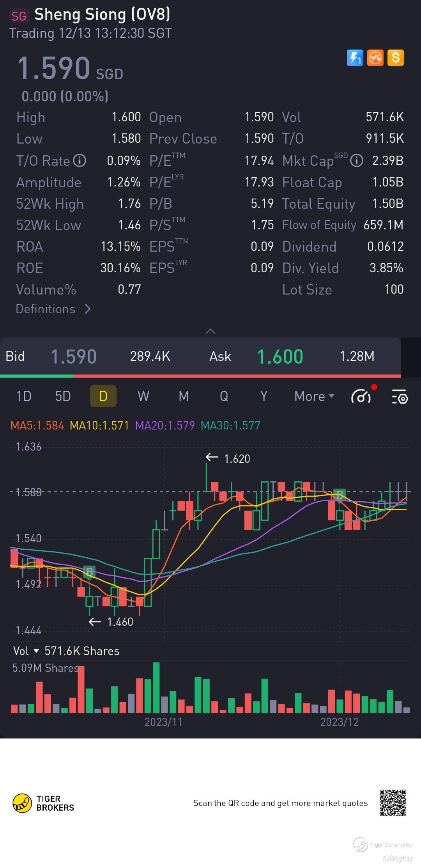Tap the 2023/12 date axis label
The width and height of the screenshot is (421, 868).
(340, 722)
